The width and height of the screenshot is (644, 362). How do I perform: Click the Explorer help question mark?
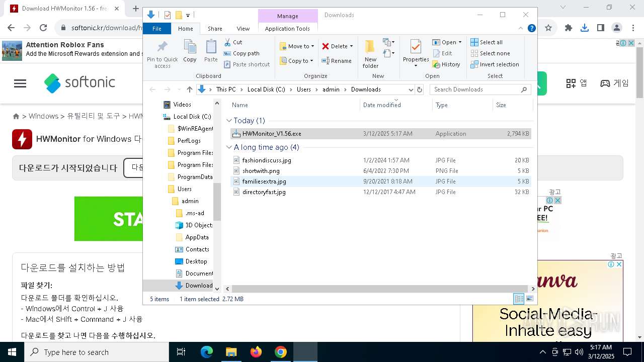pos(531,29)
